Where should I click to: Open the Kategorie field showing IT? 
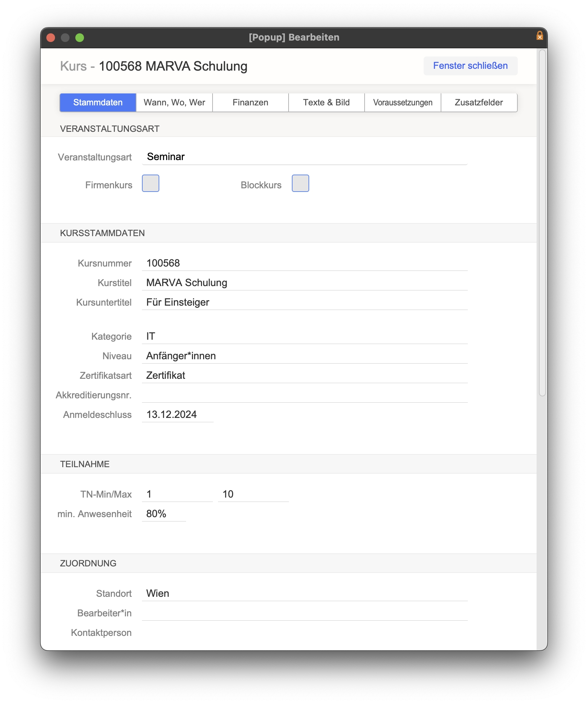click(x=304, y=336)
